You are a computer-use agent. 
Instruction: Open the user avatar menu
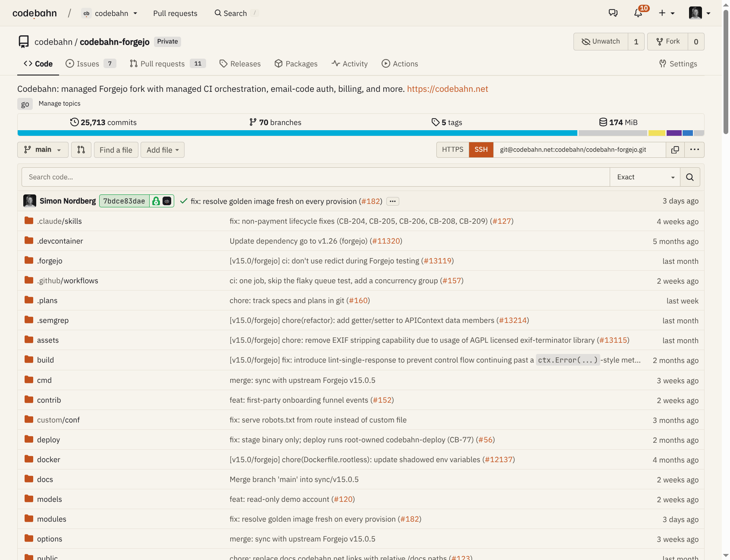(699, 13)
